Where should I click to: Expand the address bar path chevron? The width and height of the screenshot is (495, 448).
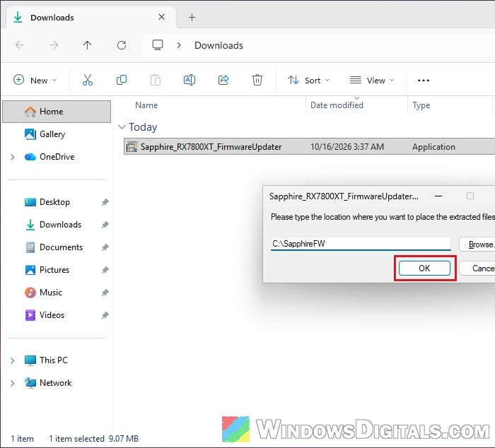[179, 45]
